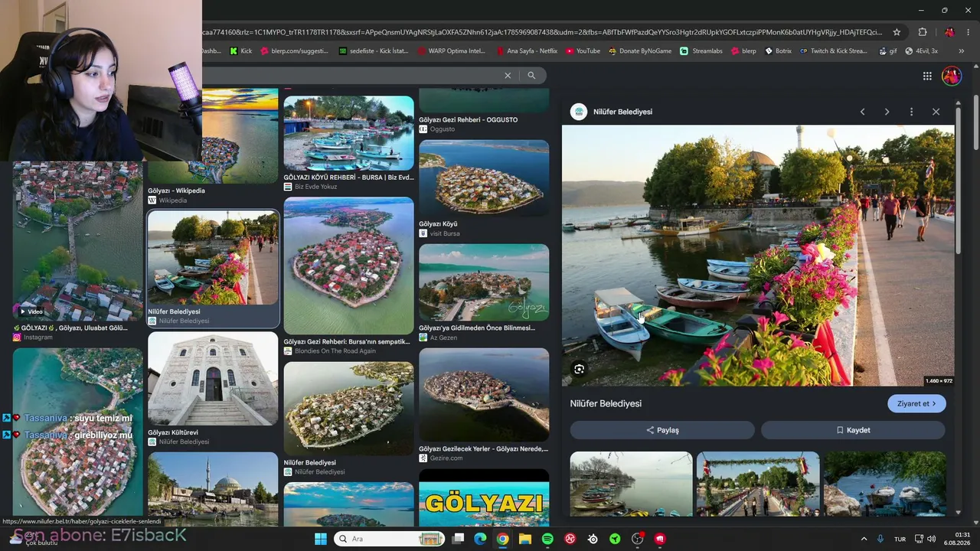The height and width of the screenshot is (551, 980).
Task: Share the image with Paylaş button
Action: tap(662, 430)
